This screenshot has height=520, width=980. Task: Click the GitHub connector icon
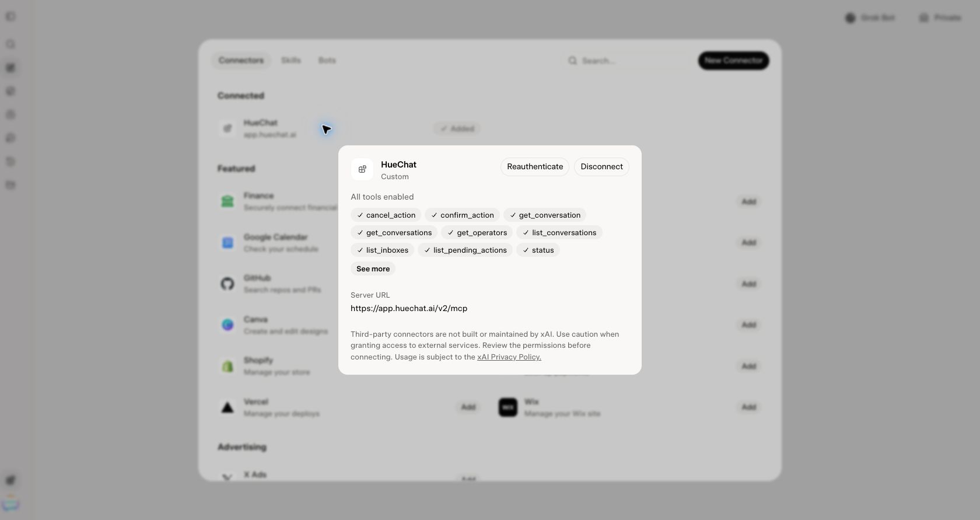coord(228,284)
